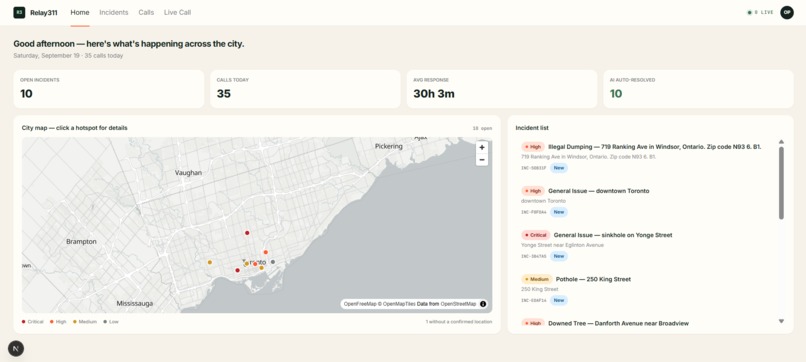The width and height of the screenshot is (806, 362).
Task: Select the Critical hotspot nearest the lakeshore
Action: [237, 270]
